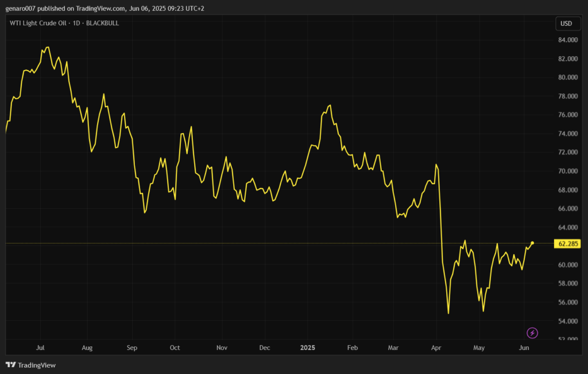The height and width of the screenshot is (374, 588).
Task: Select the Oct label on the time axis
Action: pos(175,348)
